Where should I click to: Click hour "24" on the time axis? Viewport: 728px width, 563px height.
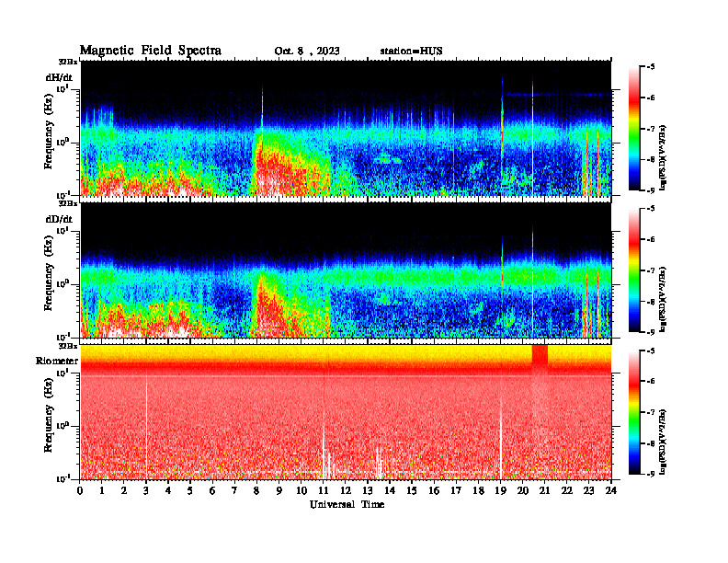[611, 490]
